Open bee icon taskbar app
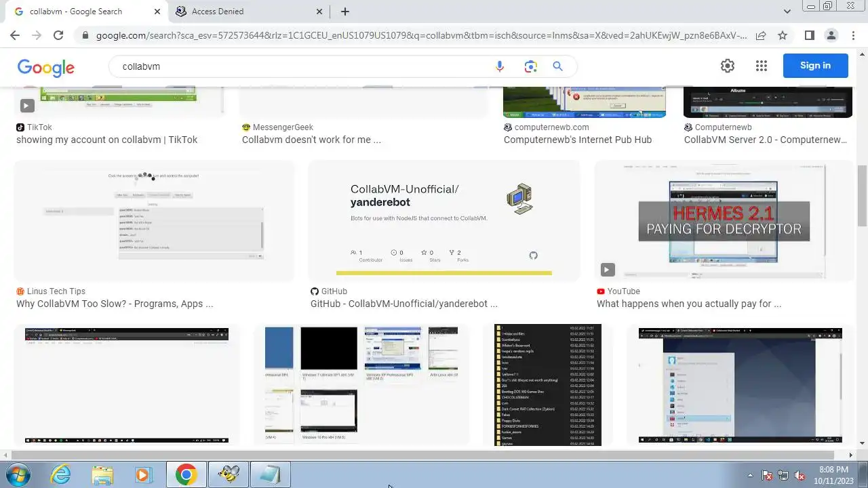 tap(228, 474)
